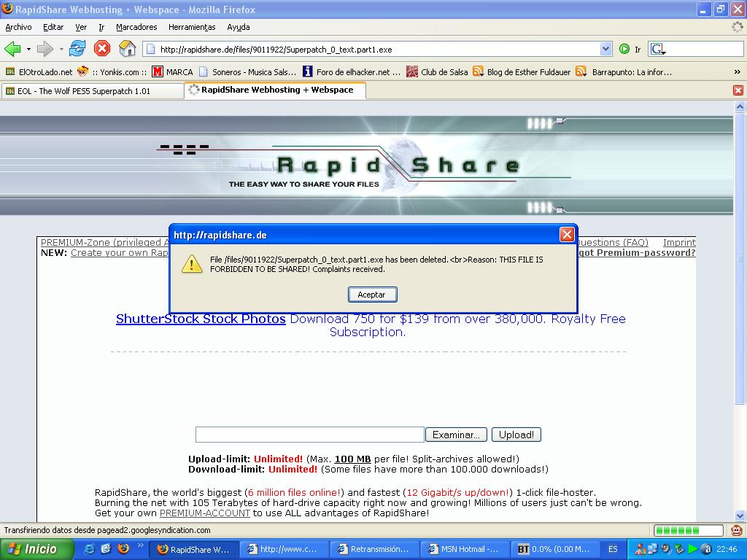The image size is (747, 560).
Task: Click the grey Forward arrow button
Action: [x=45, y=49]
